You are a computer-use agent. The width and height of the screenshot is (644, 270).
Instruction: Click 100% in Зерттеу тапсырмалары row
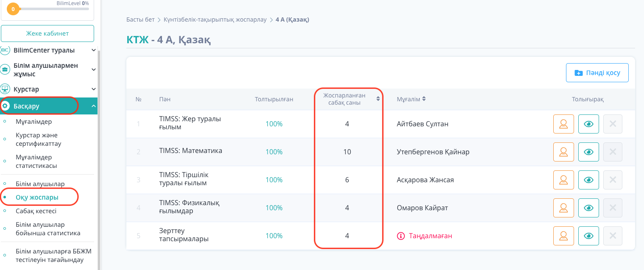(274, 236)
